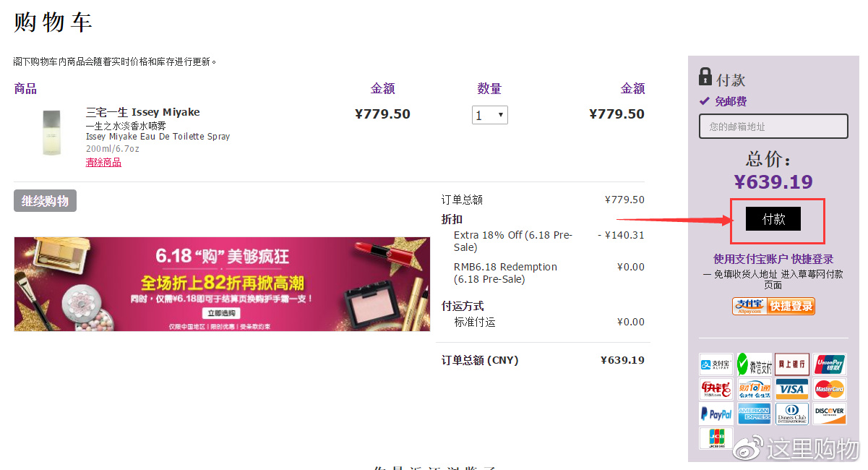Viewport: 868px width, 470px height.
Task: Pick the UnionPay card icon
Action: coord(830,364)
